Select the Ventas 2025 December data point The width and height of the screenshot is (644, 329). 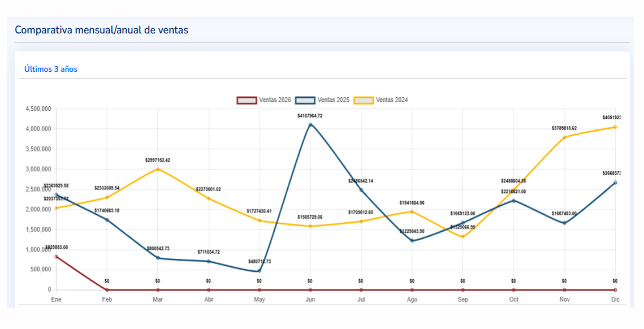(615, 183)
